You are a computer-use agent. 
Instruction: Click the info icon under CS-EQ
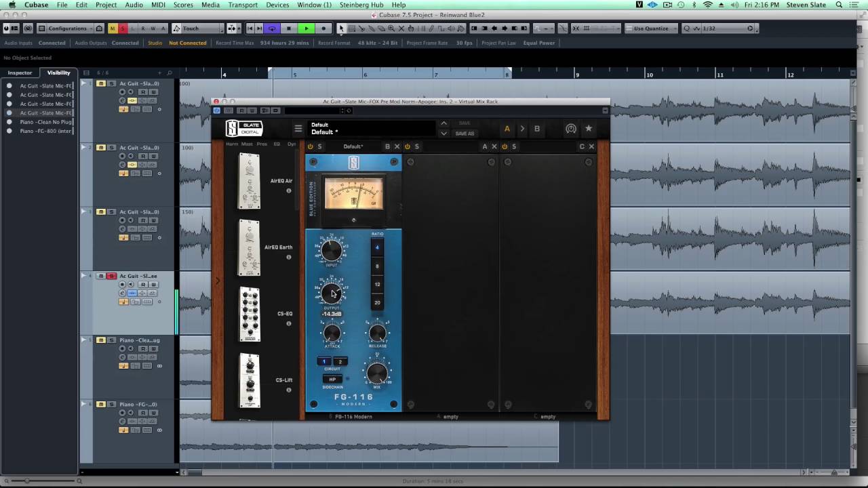(289, 323)
